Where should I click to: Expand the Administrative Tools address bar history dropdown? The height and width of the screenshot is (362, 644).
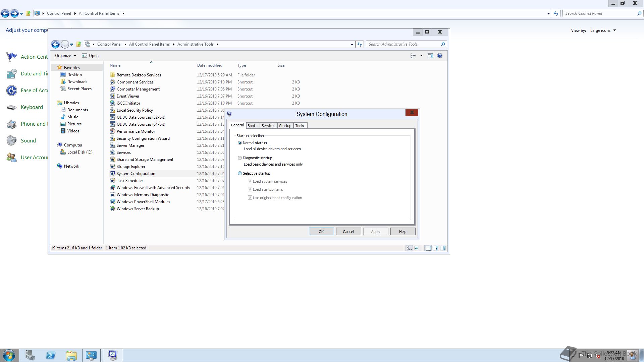[352, 44]
